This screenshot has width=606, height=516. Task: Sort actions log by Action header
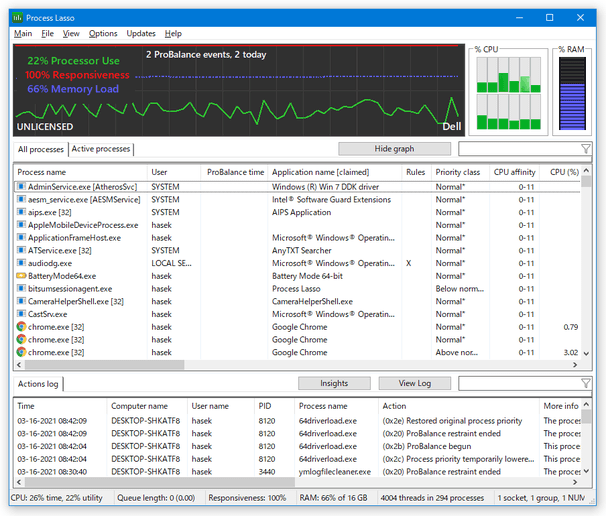coord(458,406)
